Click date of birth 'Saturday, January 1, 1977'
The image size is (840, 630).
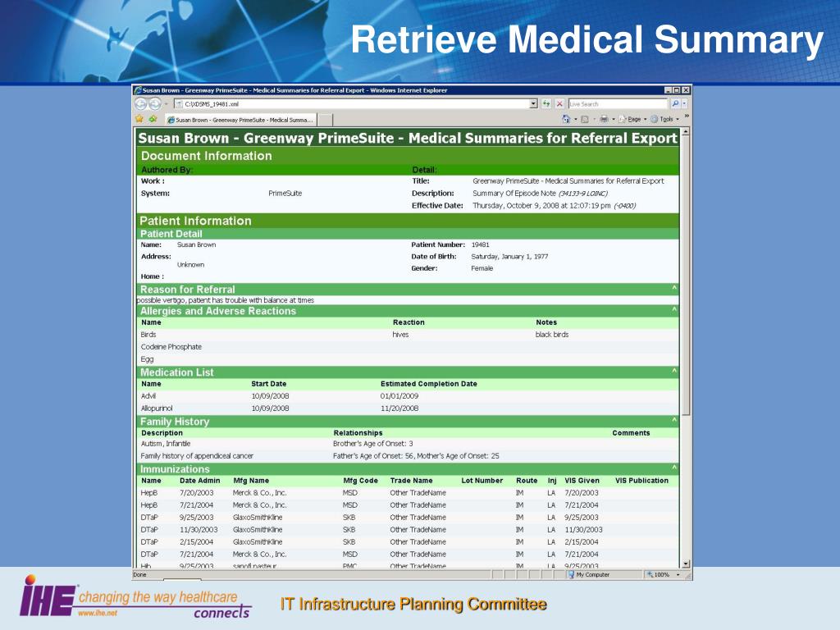click(x=509, y=256)
